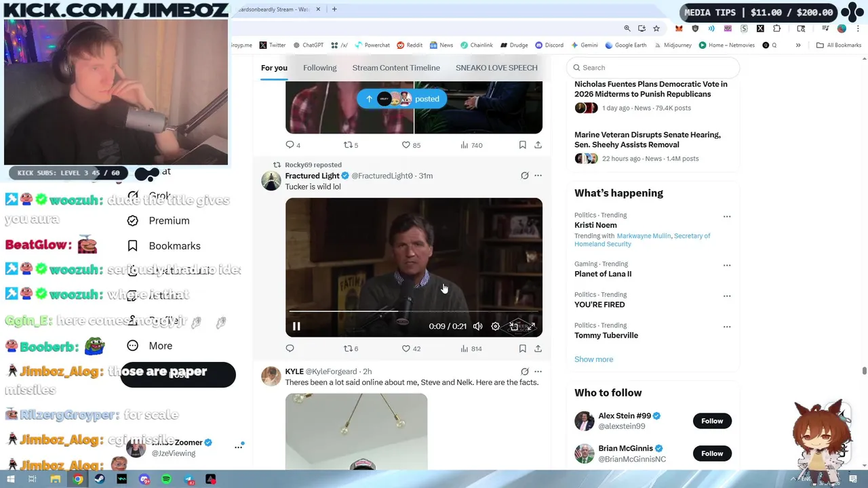The width and height of the screenshot is (868, 488).
Task: More options for Planet of Lana II
Action: coord(727,266)
